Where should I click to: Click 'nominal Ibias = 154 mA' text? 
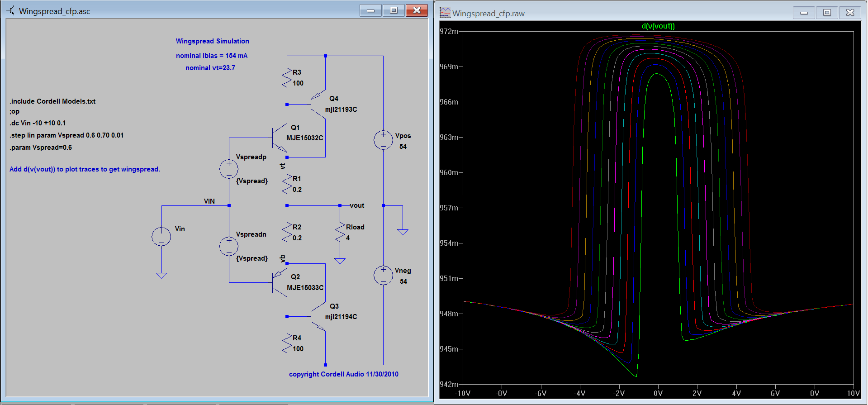pos(212,56)
